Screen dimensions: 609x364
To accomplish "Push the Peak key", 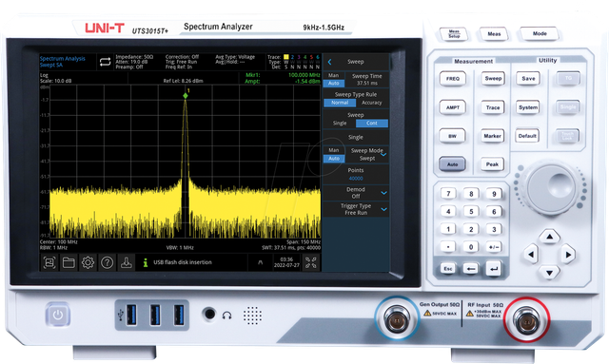I will (492, 164).
